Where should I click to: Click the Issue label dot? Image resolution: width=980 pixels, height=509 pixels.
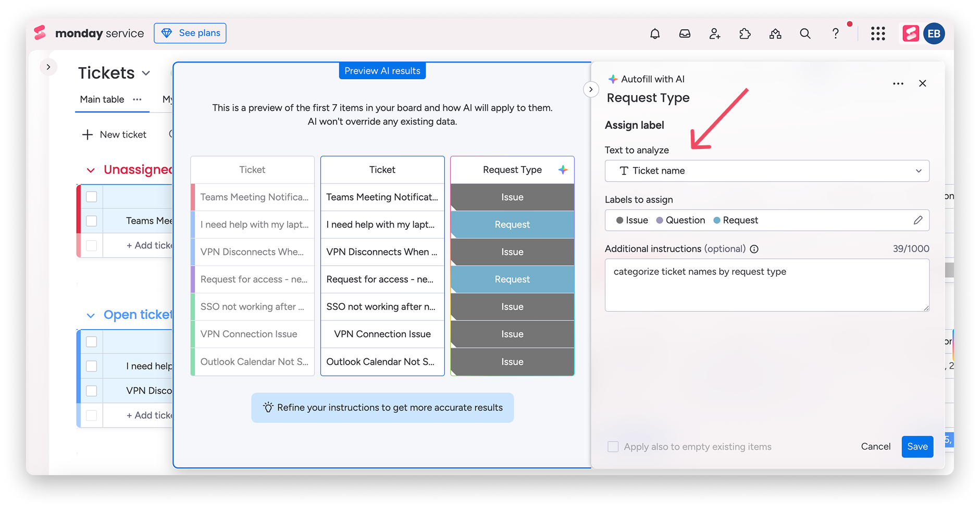point(619,220)
